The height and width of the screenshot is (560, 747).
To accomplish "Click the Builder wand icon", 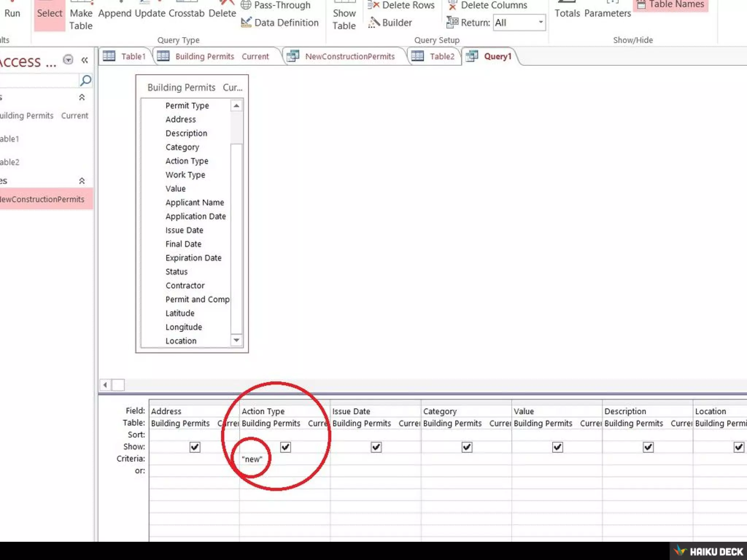I will click(x=374, y=23).
